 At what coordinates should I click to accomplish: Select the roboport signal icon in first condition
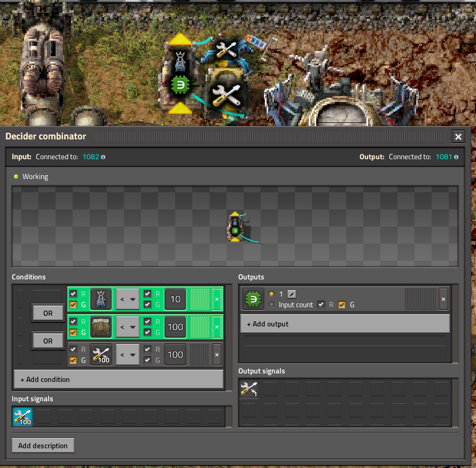coord(101,299)
